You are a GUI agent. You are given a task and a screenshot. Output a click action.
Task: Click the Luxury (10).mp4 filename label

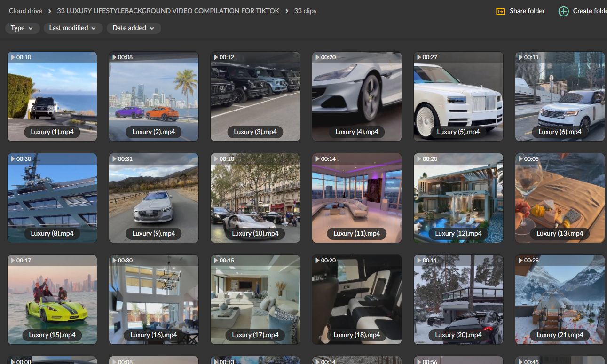255,233
